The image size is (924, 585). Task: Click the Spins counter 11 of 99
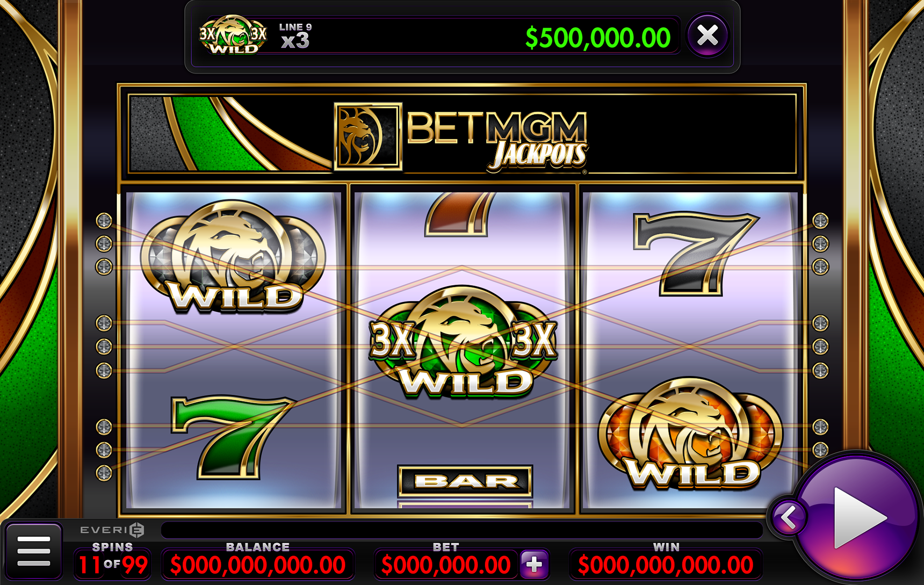point(113,565)
